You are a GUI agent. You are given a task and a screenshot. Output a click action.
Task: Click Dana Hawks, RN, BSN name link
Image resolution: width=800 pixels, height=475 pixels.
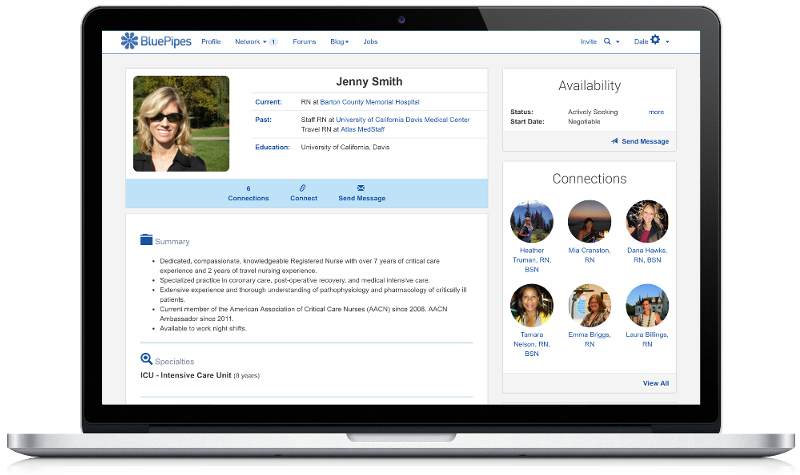pyautogui.click(x=647, y=255)
